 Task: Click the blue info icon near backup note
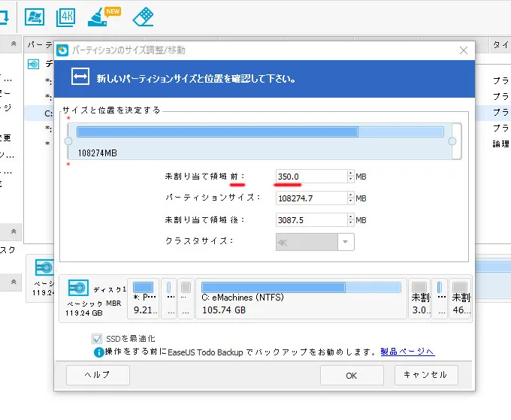tap(98, 352)
